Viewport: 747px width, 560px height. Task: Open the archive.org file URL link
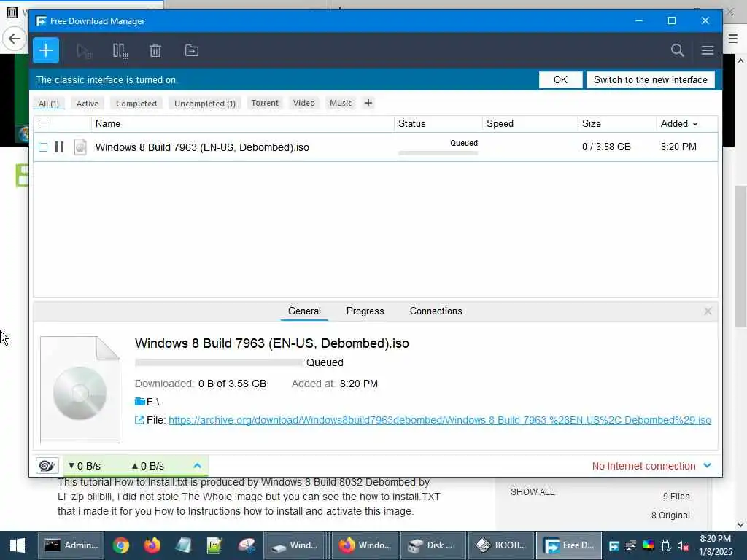[440, 420]
